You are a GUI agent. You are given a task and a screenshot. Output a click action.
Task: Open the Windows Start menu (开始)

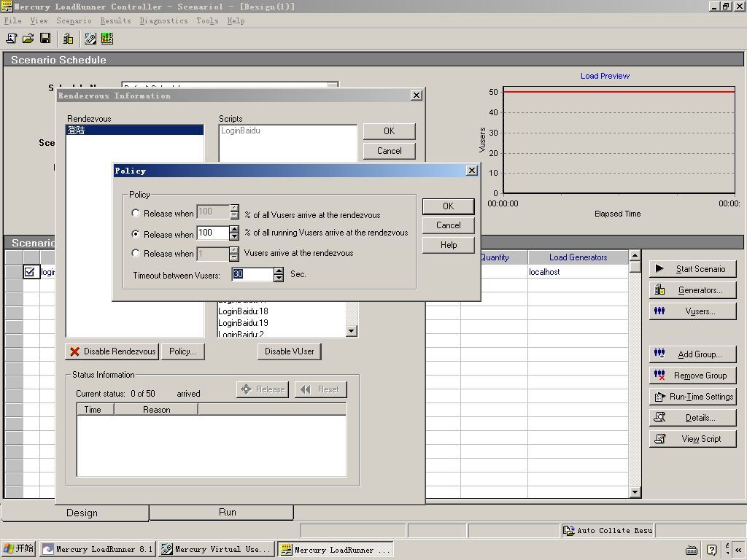click(18, 549)
